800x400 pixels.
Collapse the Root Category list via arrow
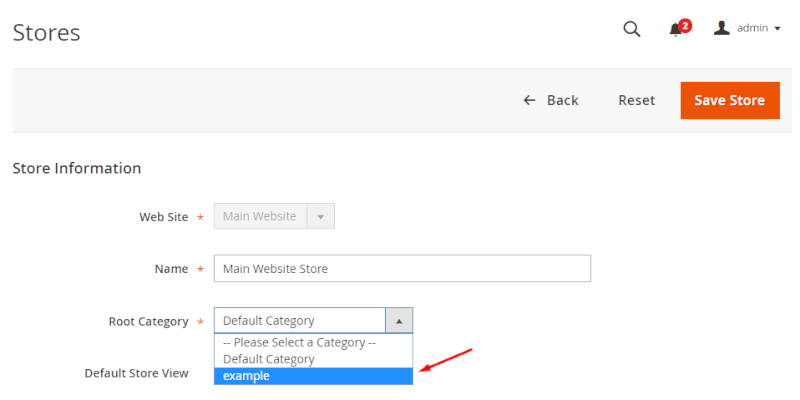coord(398,321)
